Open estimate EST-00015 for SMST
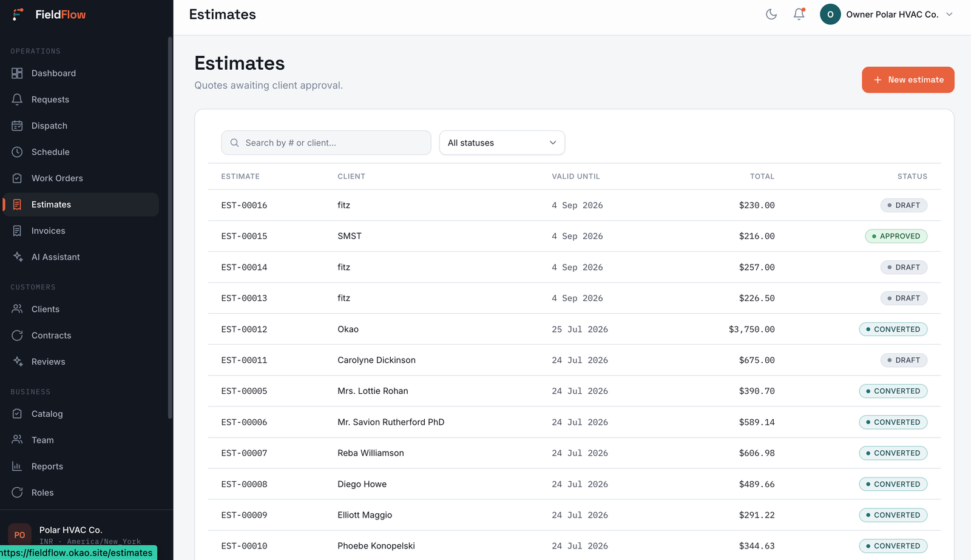 574,236
